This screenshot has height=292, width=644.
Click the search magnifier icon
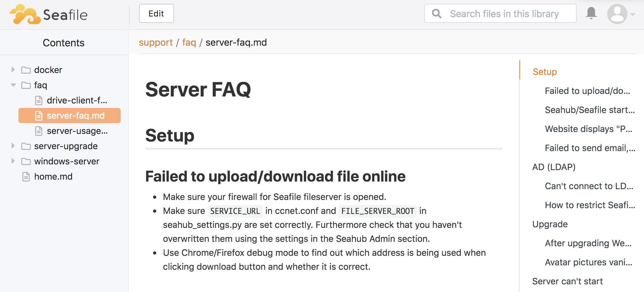(437, 14)
